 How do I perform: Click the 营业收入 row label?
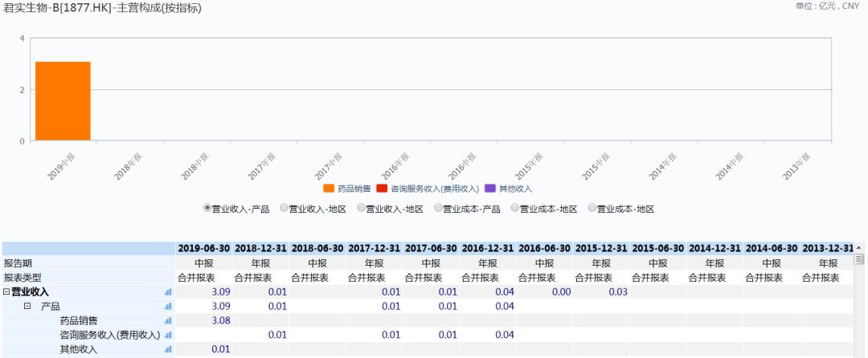pyautogui.click(x=31, y=291)
